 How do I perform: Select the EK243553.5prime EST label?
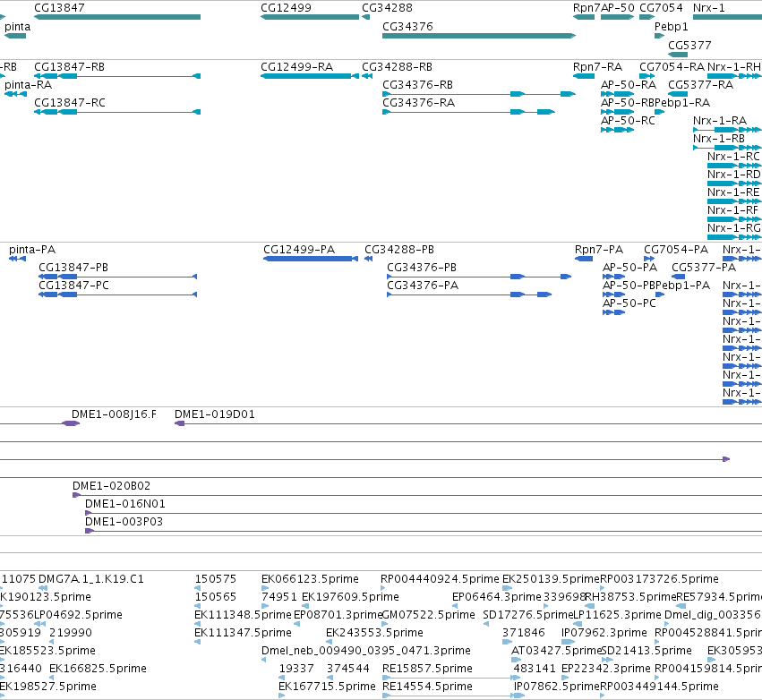point(374,633)
